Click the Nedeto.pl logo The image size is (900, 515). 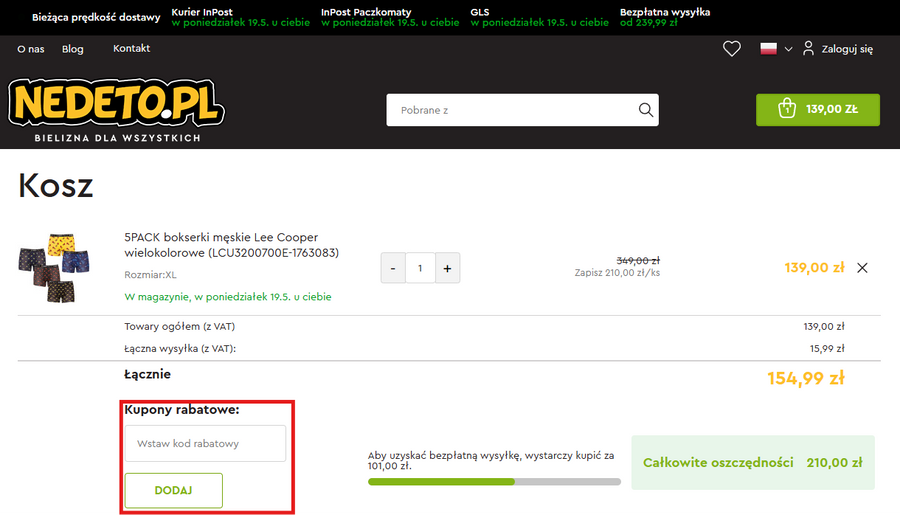coord(118,104)
